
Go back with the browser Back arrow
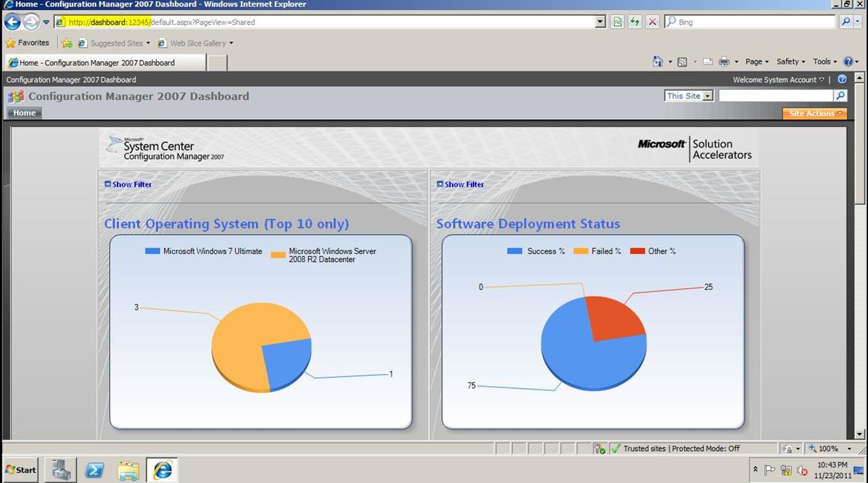(x=13, y=21)
